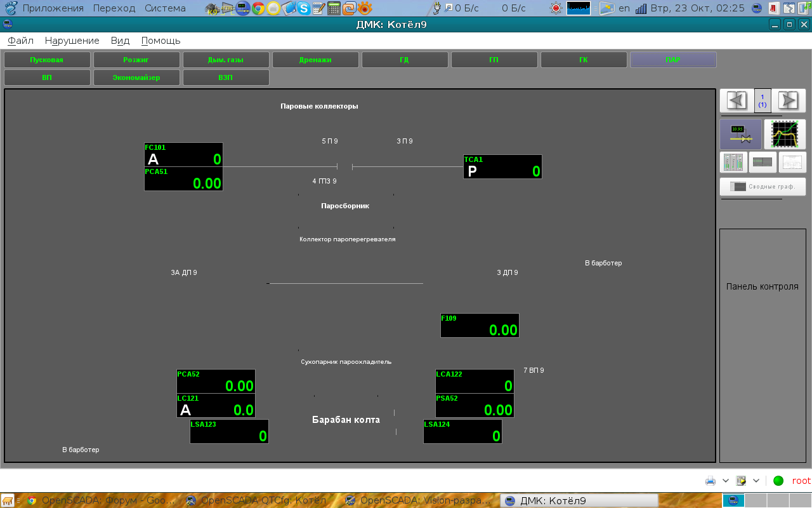Click the export icon beside the printer
This screenshot has width=812, height=508.
[x=741, y=481]
